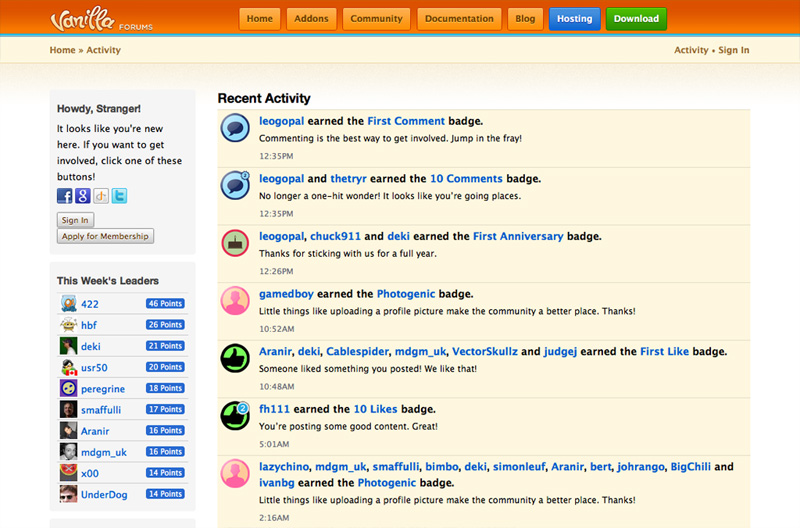
Task: Open the Addons menu item
Action: pyautogui.click(x=312, y=19)
